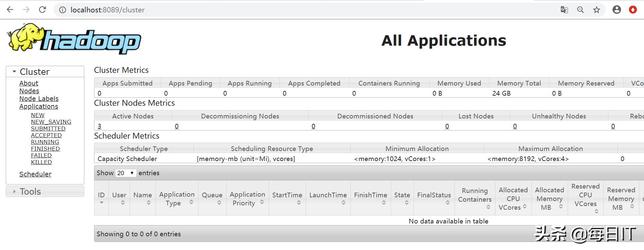This screenshot has height=250, width=644.
Task: Click the Capacity Scheduler text cell
Action: 127,159
